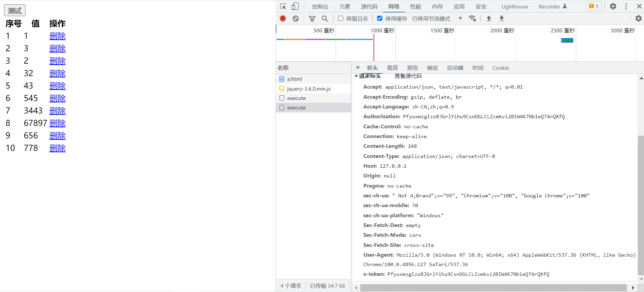The height and width of the screenshot is (292, 644).
Task: Switch to the 安全 tab
Action: (481, 6)
